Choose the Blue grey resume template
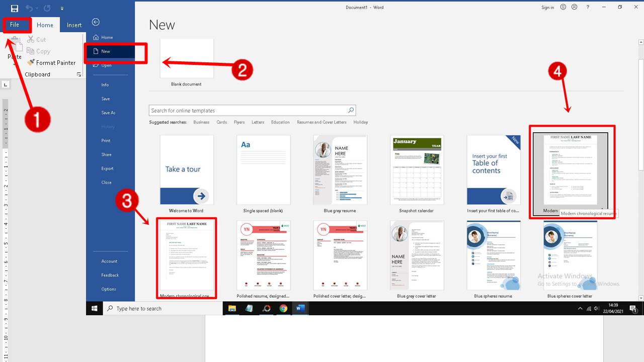Screen dimensions: 644x362 [340, 170]
